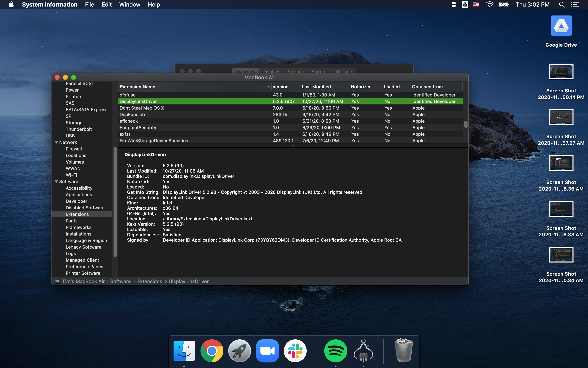This screenshot has width=588, height=368.
Task: Sort by Loaded column header
Action: [x=396, y=87]
